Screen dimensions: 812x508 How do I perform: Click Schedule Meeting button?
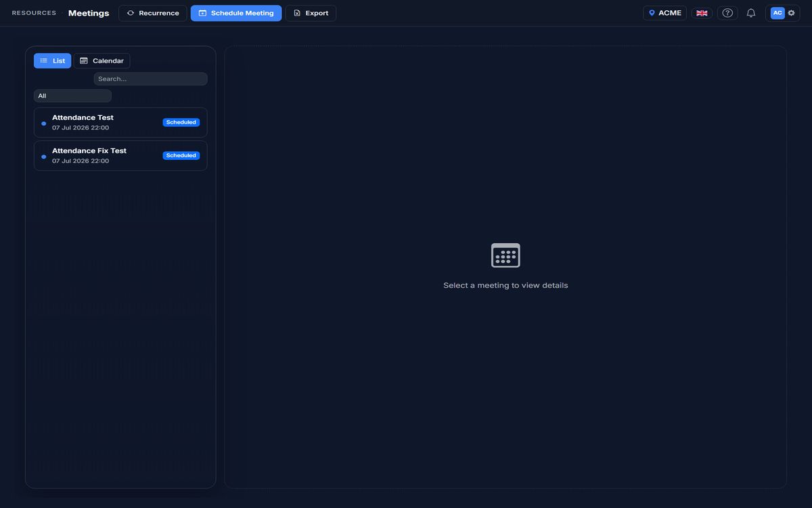(x=236, y=13)
